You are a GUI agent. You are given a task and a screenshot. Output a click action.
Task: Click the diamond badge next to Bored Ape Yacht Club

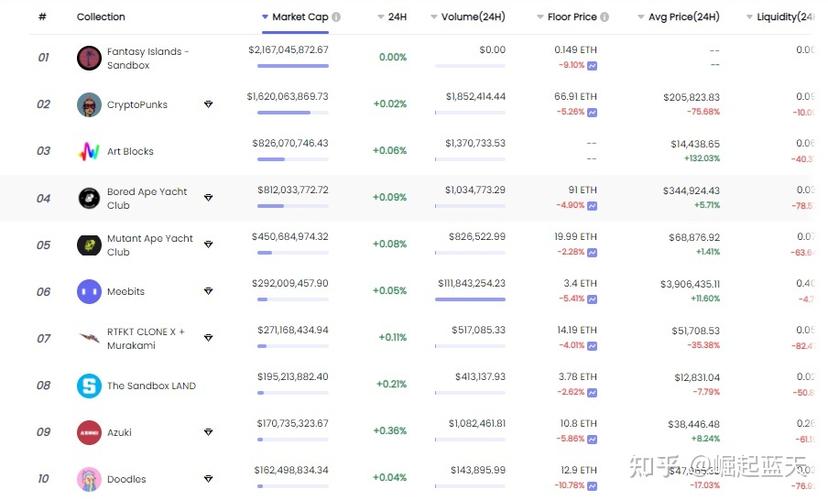(209, 197)
